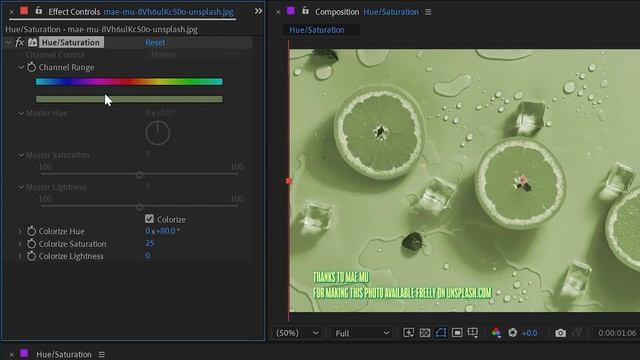Open the Full resolution dropdown
640x360 pixels.
point(362,333)
